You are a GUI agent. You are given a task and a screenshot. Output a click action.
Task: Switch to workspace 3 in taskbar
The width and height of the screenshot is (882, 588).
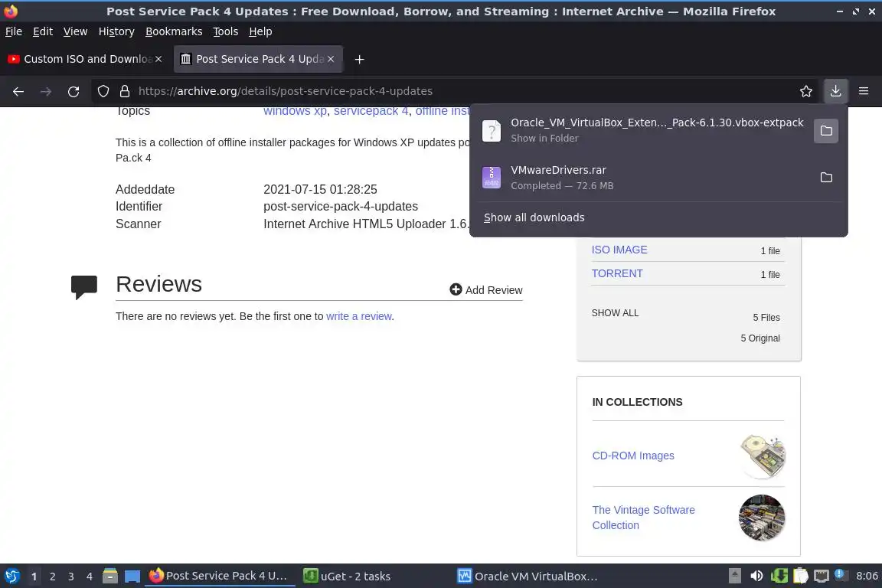[x=71, y=577]
